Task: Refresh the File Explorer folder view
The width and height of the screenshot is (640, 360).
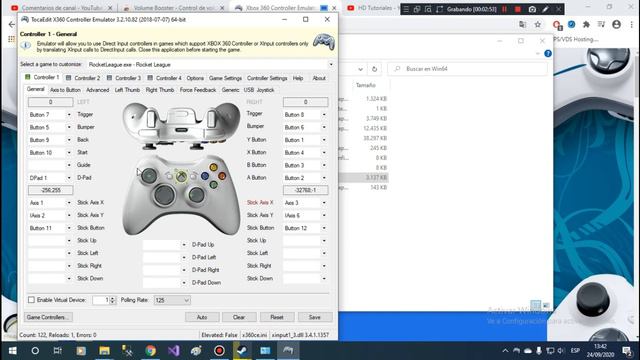Action: coord(374,69)
